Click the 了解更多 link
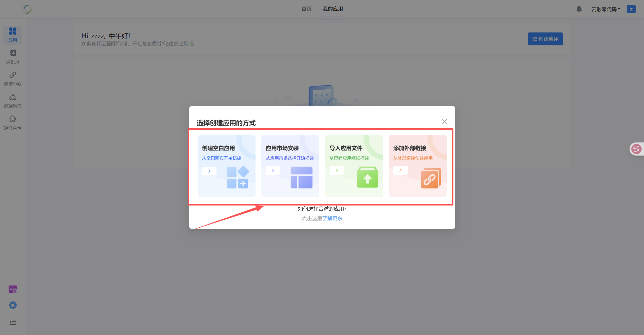The image size is (644, 335). (x=332, y=218)
